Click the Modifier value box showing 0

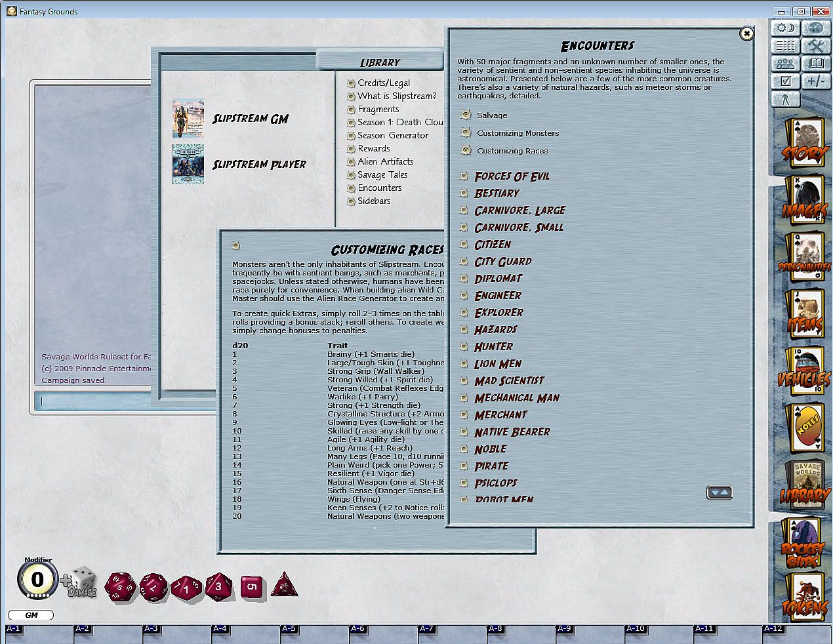point(37,579)
